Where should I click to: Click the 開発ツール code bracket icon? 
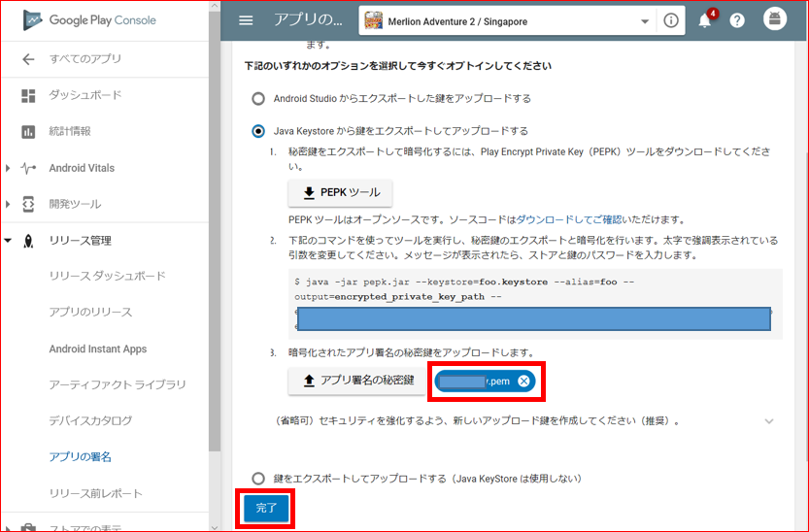click(28, 204)
